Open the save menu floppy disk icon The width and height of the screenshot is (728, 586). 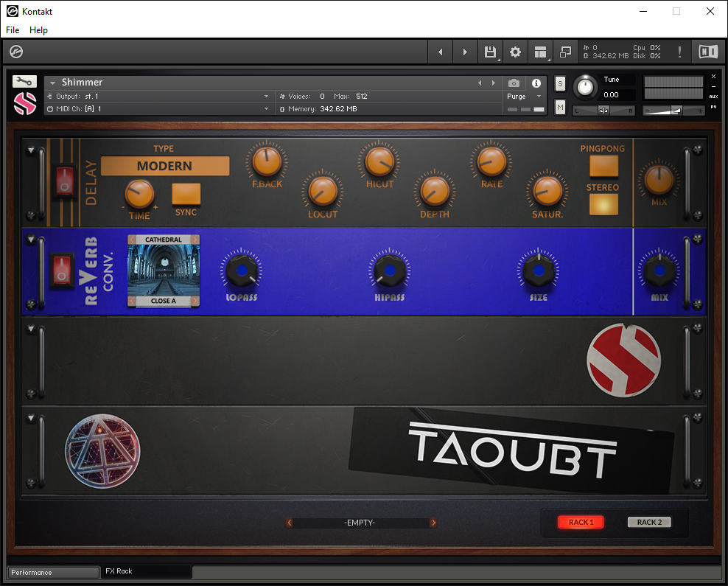tap(490, 52)
